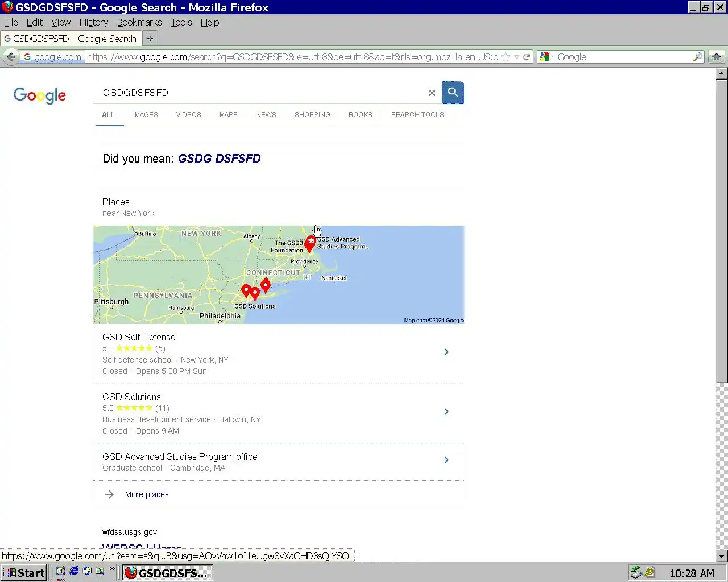
Task: Switch to the IMAGES results tab
Action: point(146,115)
